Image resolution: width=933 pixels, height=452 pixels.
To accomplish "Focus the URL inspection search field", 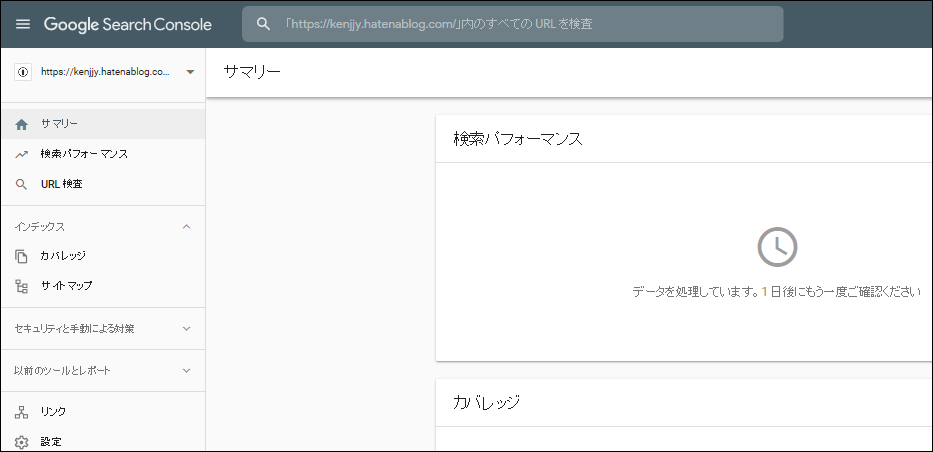I will (x=512, y=24).
